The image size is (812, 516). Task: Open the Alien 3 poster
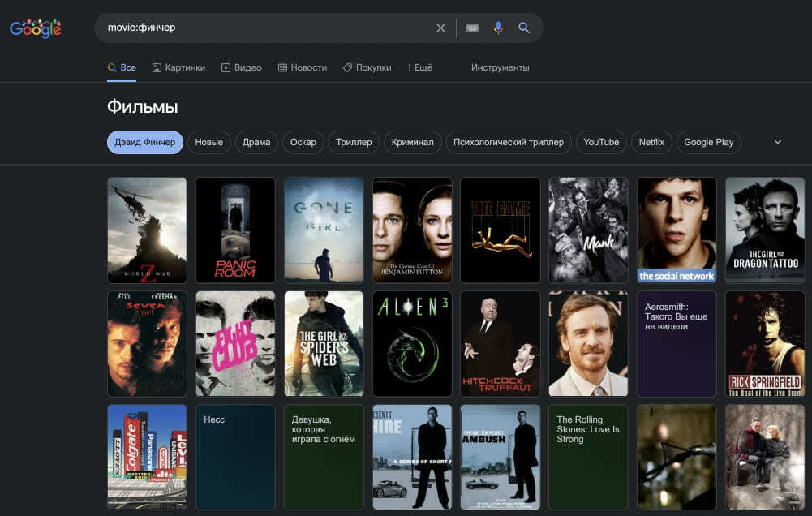click(412, 344)
